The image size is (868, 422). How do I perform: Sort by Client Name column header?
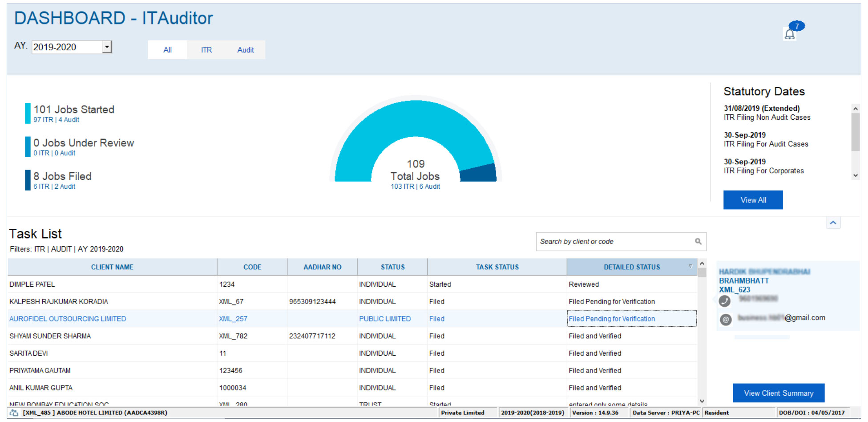[x=112, y=267]
